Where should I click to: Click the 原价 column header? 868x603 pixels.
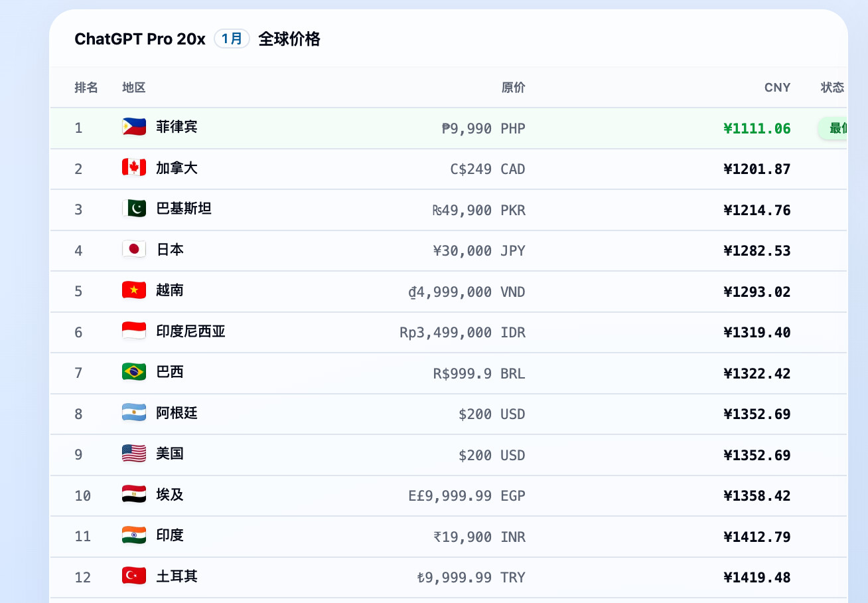click(513, 88)
